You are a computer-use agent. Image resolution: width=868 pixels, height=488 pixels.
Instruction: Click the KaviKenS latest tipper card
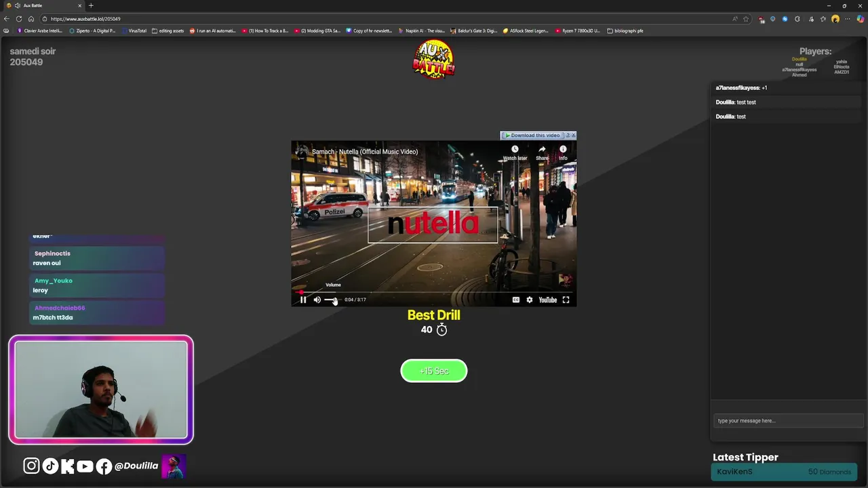[x=784, y=472]
